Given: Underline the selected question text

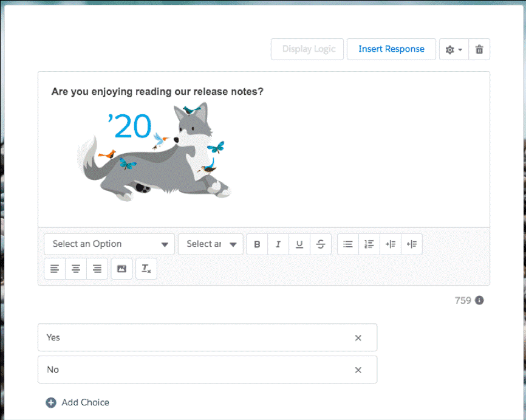Looking at the screenshot, I should (x=299, y=244).
